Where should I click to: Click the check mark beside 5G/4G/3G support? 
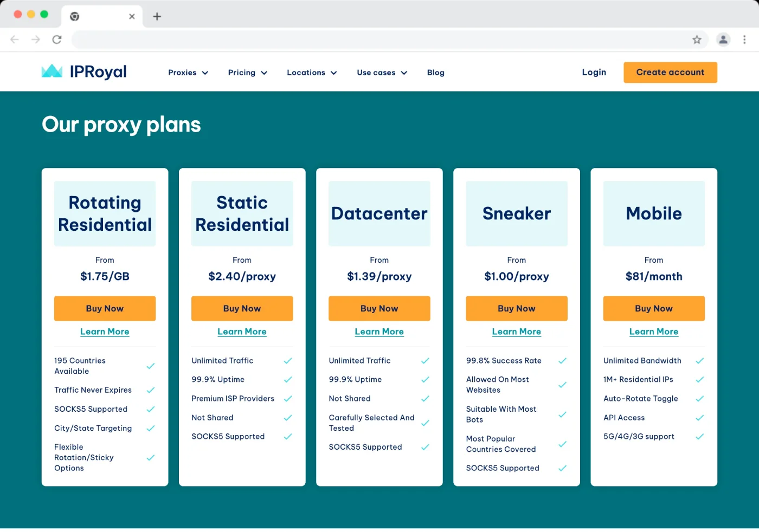pyautogui.click(x=699, y=436)
